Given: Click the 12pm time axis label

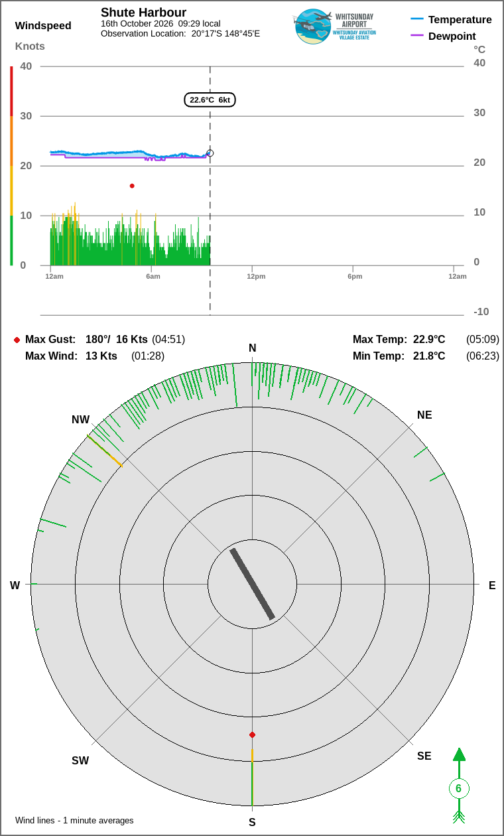Looking at the screenshot, I should (x=256, y=276).
